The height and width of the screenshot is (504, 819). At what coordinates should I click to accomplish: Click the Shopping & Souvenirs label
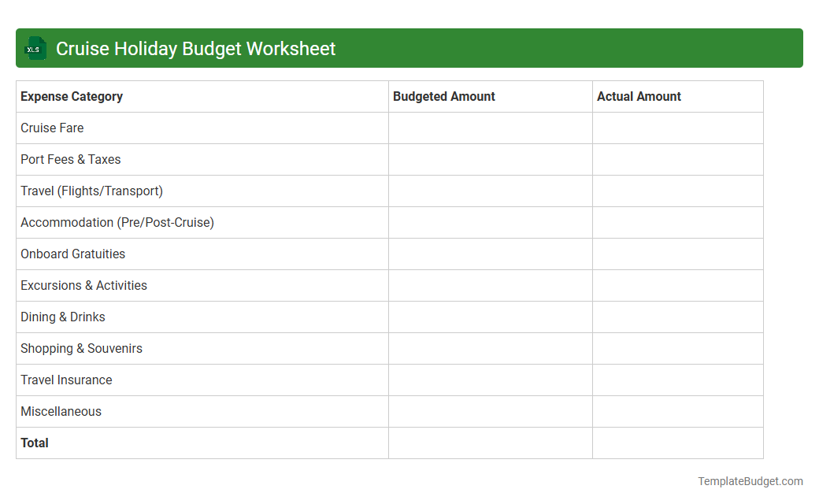[81, 348]
